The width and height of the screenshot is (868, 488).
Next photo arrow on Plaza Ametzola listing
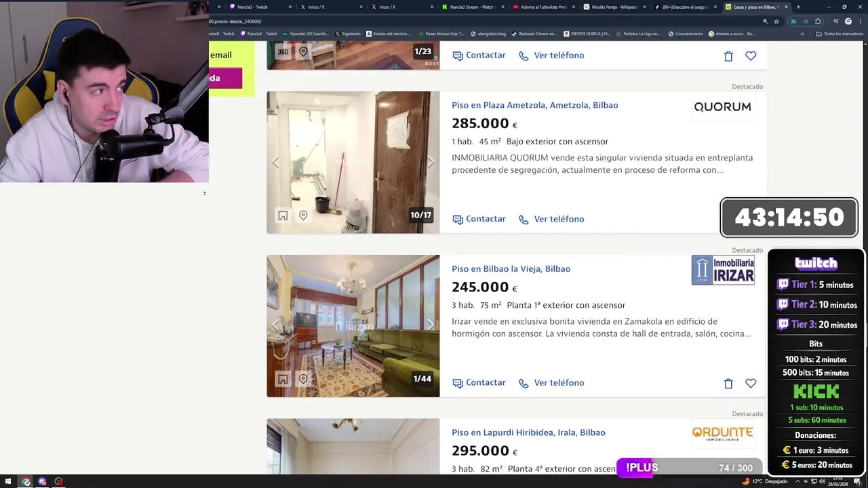point(430,162)
